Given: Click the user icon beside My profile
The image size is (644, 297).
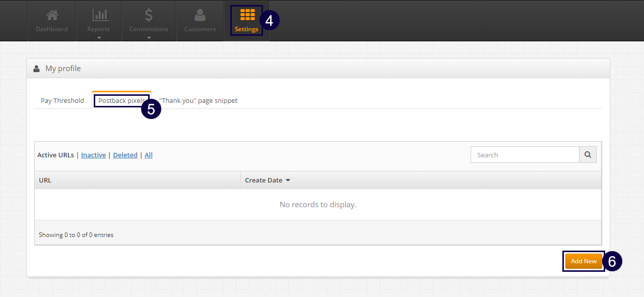Looking at the screenshot, I should 36,69.
